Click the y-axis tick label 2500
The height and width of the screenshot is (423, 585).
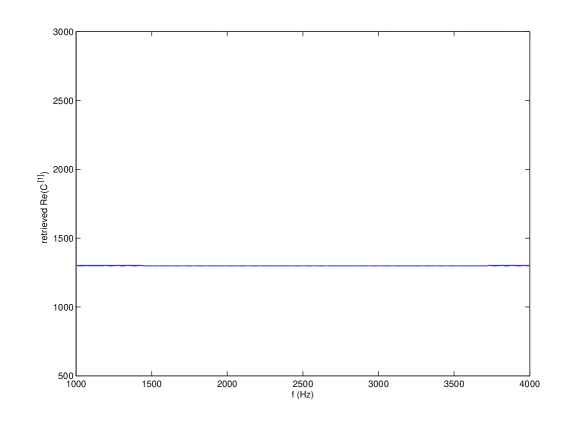click(x=63, y=101)
